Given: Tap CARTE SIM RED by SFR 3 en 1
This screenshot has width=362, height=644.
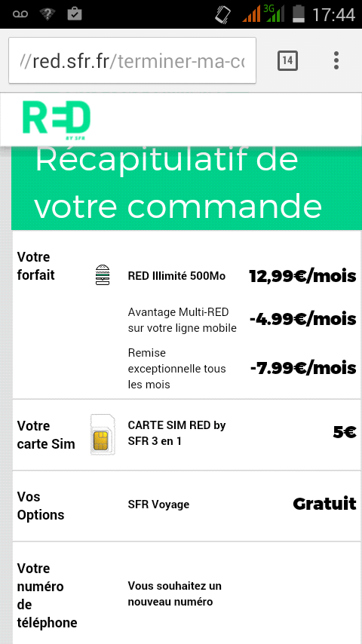Looking at the screenshot, I should (x=176, y=433).
